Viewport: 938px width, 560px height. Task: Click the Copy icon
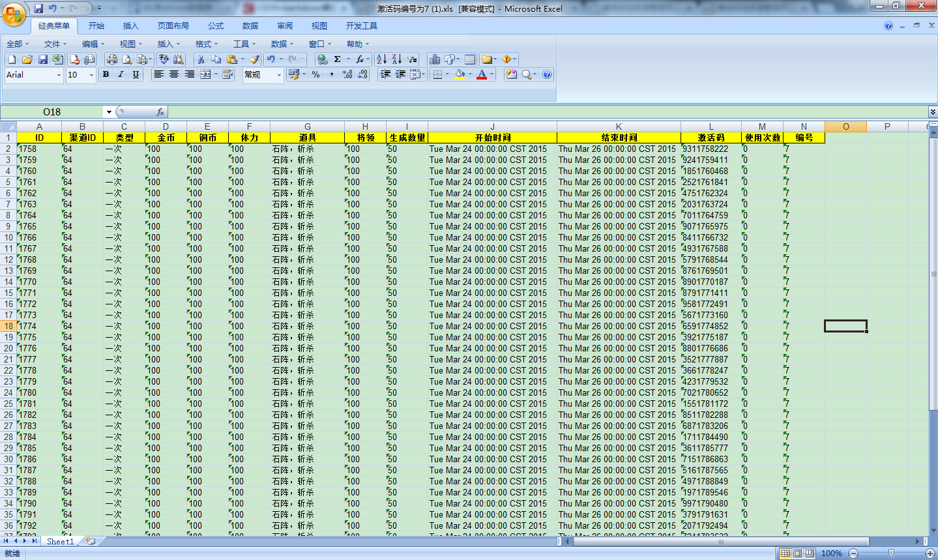click(x=216, y=59)
